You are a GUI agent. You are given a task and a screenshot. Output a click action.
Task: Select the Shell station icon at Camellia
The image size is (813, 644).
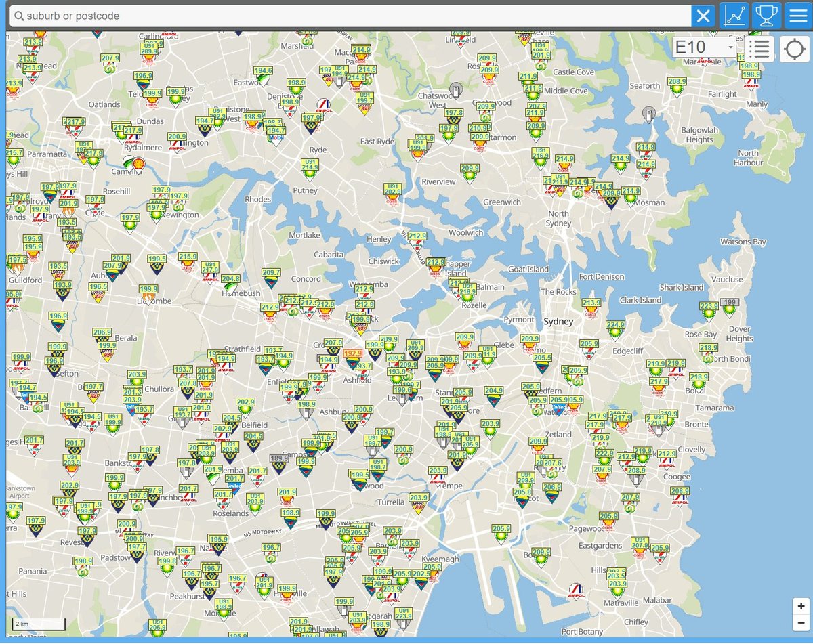(x=138, y=164)
